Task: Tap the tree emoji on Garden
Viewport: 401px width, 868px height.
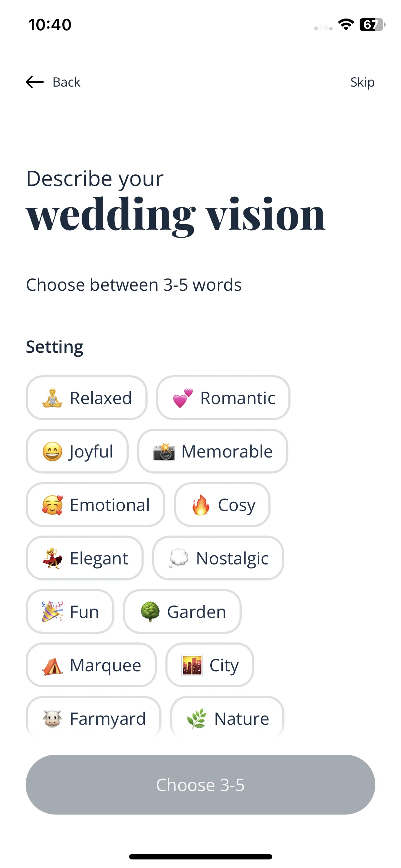Action: pyautogui.click(x=150, y=612)
